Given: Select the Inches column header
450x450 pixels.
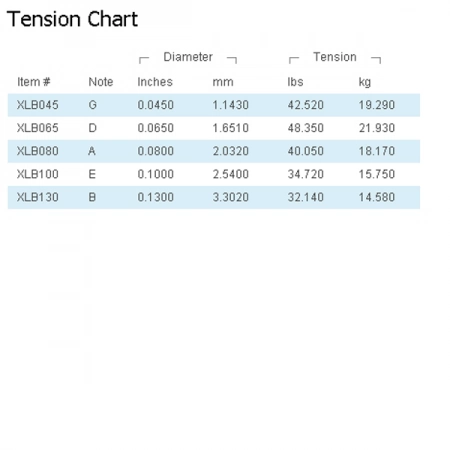Looking at the screenshot, I should point(155,82).
